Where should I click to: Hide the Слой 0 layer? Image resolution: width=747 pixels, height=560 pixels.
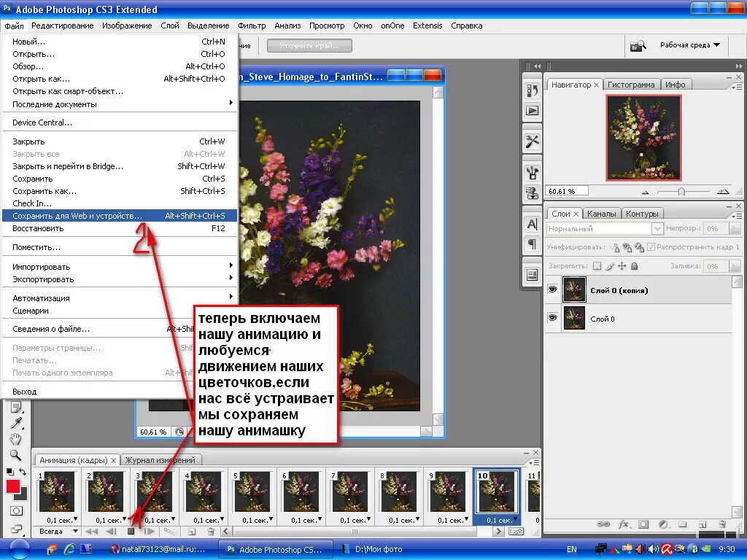point(553,318)
